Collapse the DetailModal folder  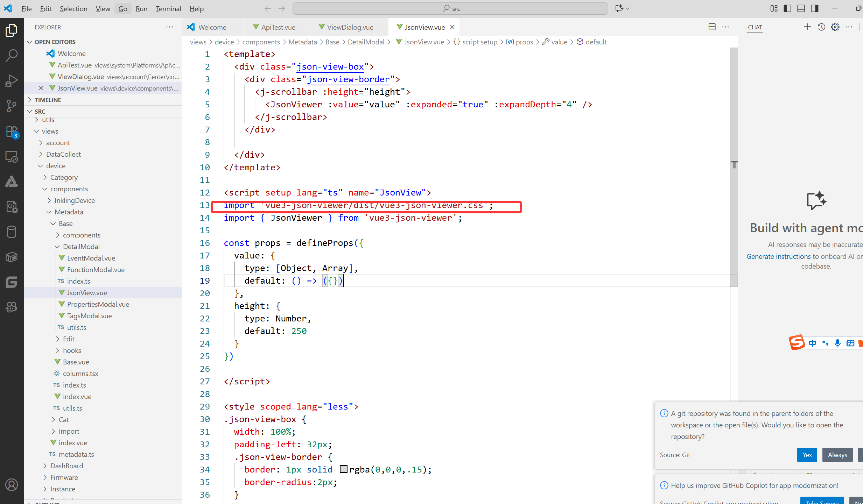81,247
